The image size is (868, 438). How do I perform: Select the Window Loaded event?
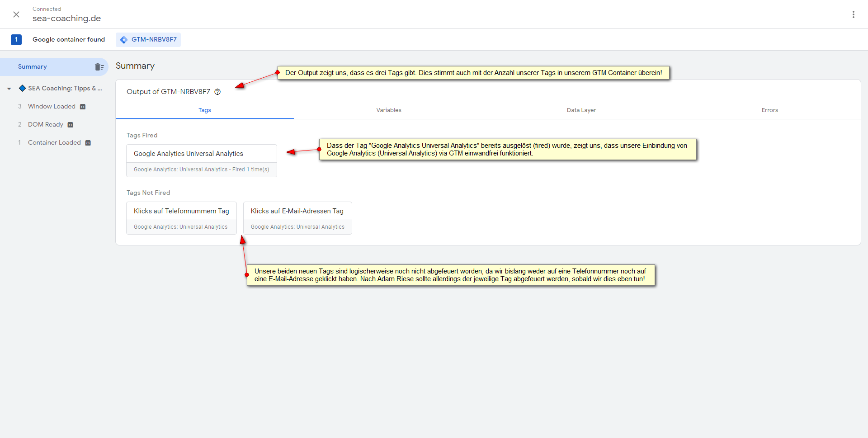point(52,107)
